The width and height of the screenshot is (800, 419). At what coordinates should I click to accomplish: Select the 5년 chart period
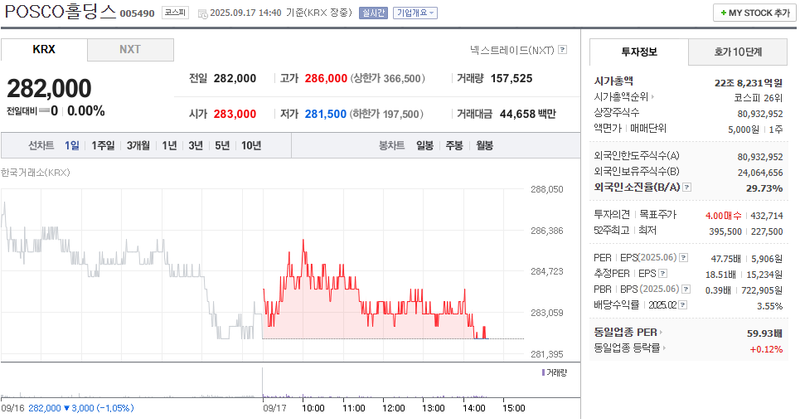[222, 145]
